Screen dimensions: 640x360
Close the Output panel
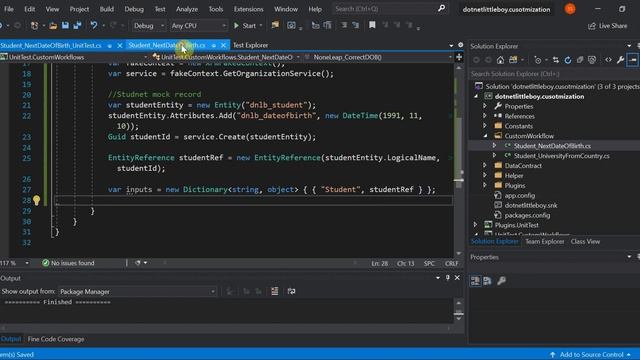click(457, 278)
